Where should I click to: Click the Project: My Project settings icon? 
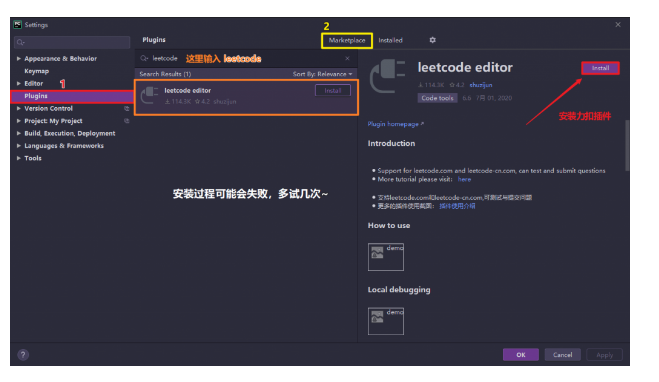[x=126, y=121]
